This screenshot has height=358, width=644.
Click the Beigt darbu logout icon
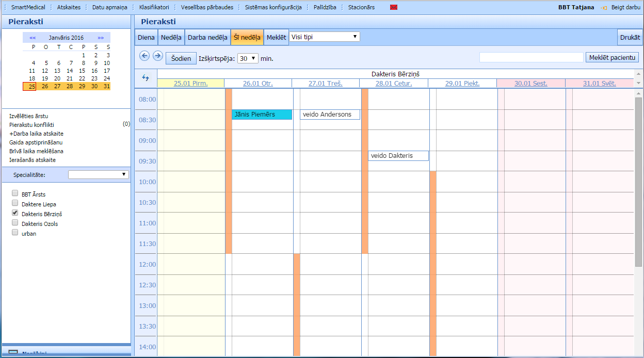[604, 8]
